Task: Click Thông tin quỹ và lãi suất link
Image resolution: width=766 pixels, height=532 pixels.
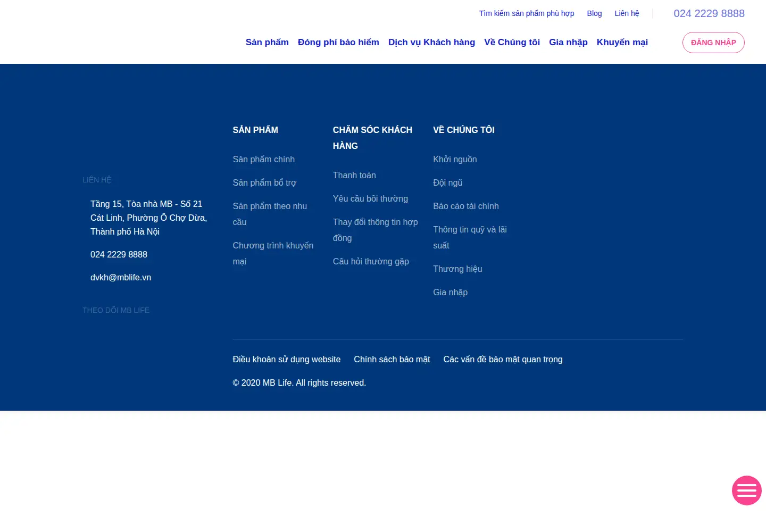Action: click(x=470, y=237)
